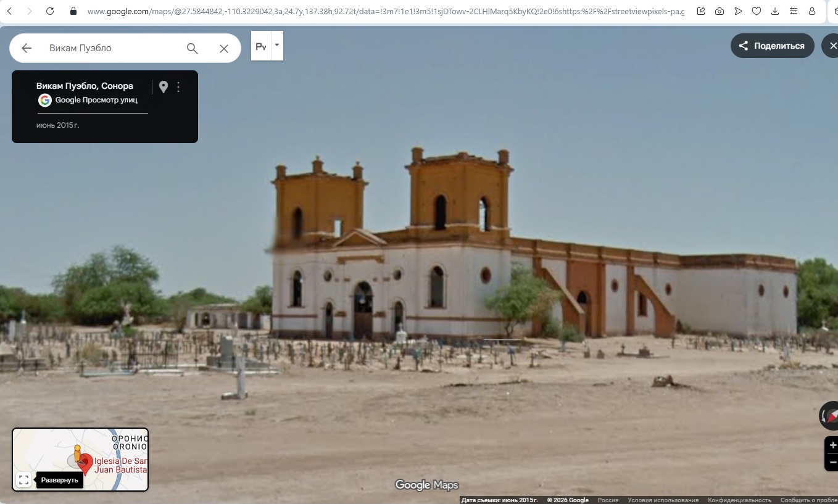Click the search field containing Викам Пуэбло

click(111, 48)
